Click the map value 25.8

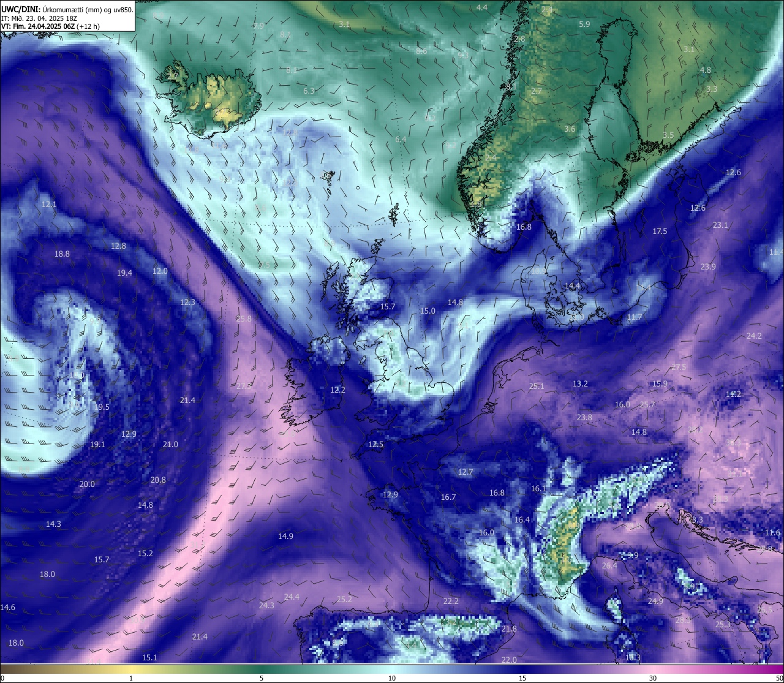[244, 319]
